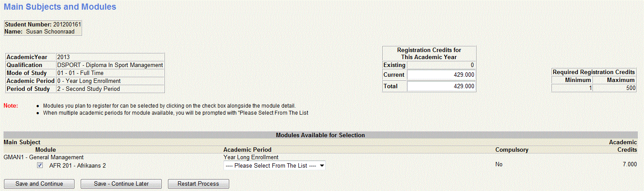The width and height of the screenshot is (644, 191).
Task: Click the Modules Available for Selection header bar
Action: tap(320, 135)
